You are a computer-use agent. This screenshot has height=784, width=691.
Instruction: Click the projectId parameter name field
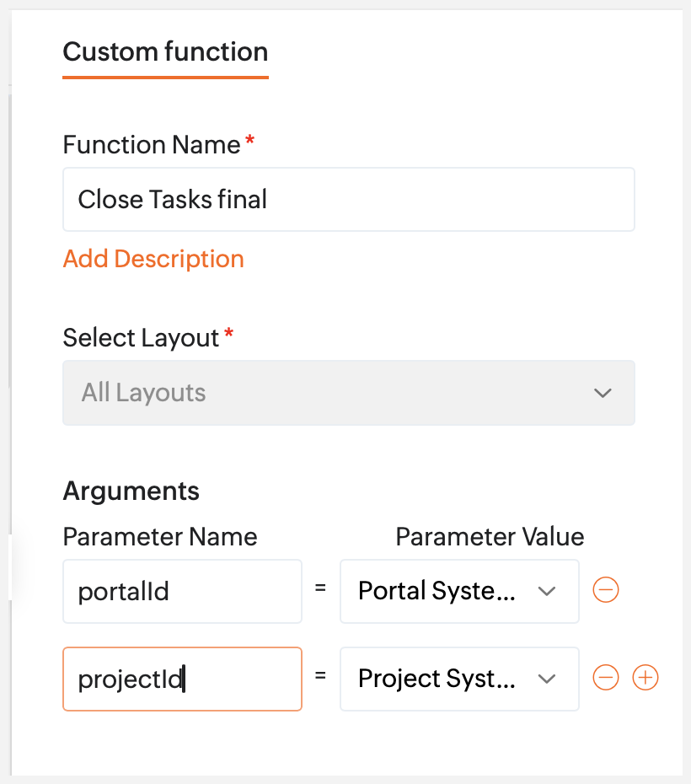click(182, 679)
